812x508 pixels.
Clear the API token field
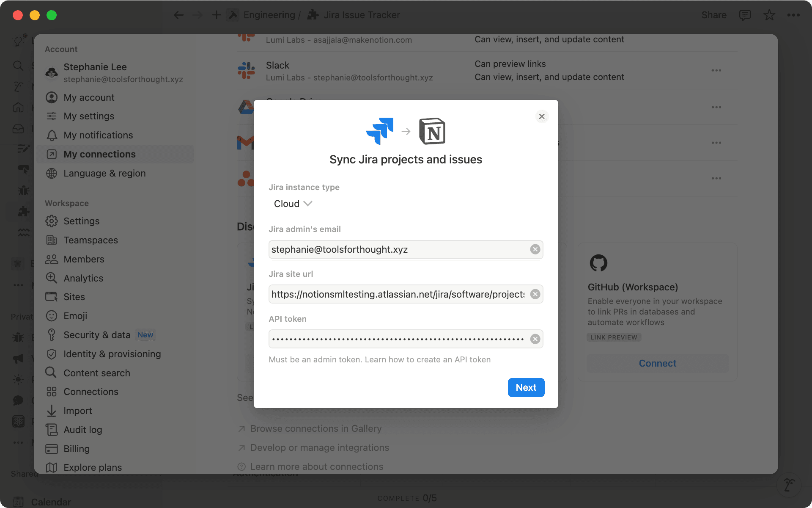[535, 339]
